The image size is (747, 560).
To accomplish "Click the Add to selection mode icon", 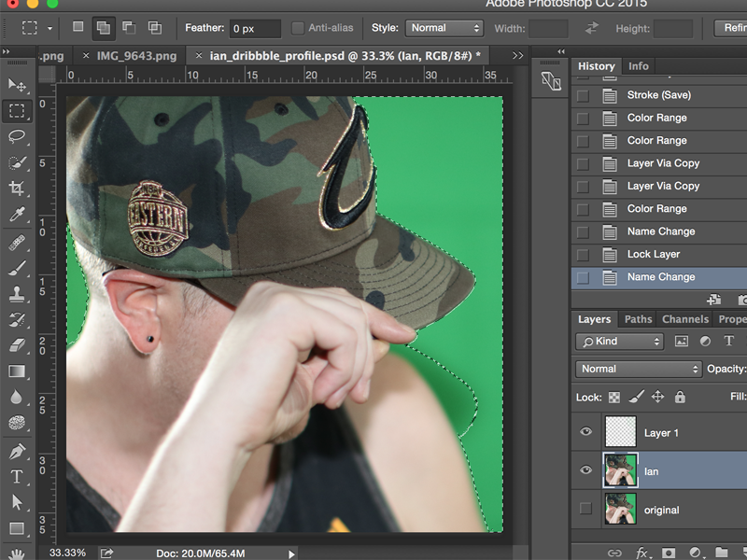I will [x=103, y=28].
